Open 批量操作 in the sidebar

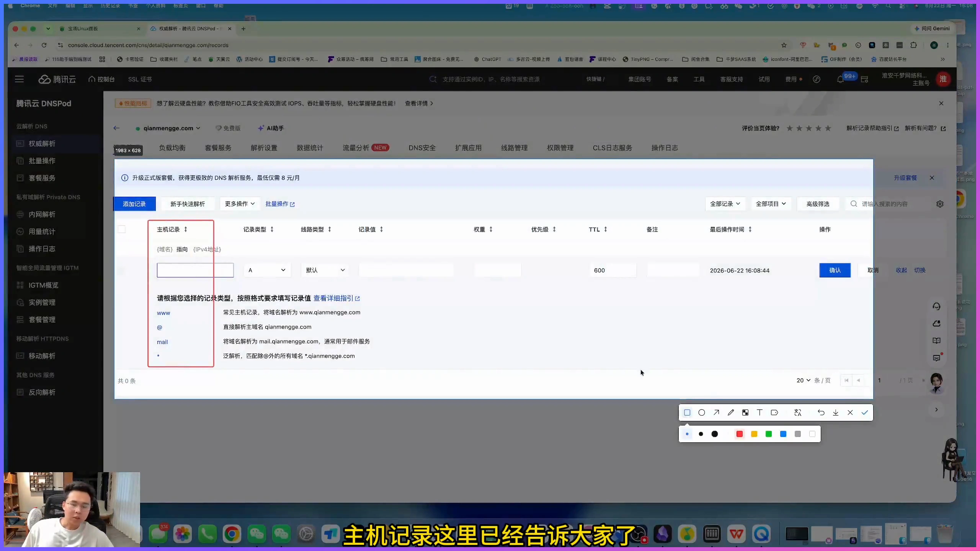tap(42, 161)
